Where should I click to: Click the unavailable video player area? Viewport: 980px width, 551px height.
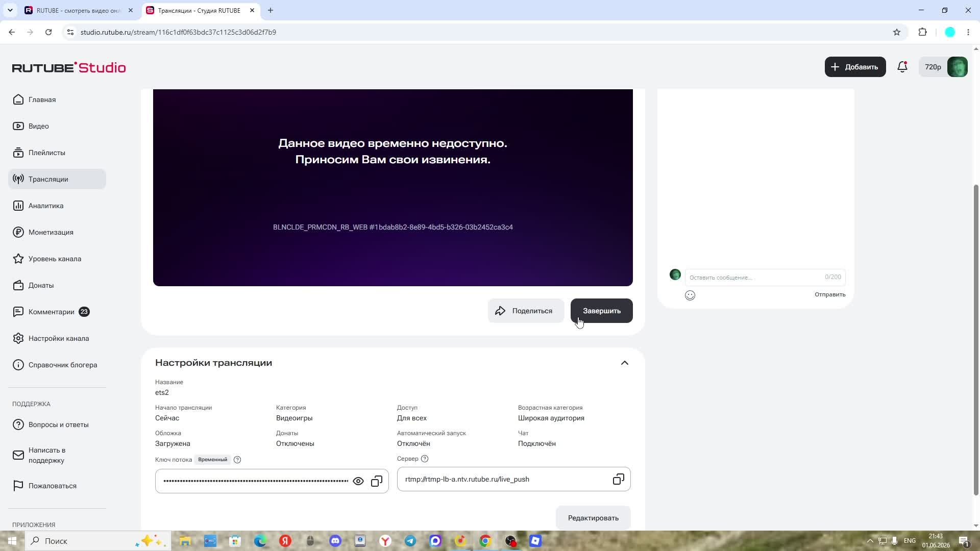(x=393, y=187)
